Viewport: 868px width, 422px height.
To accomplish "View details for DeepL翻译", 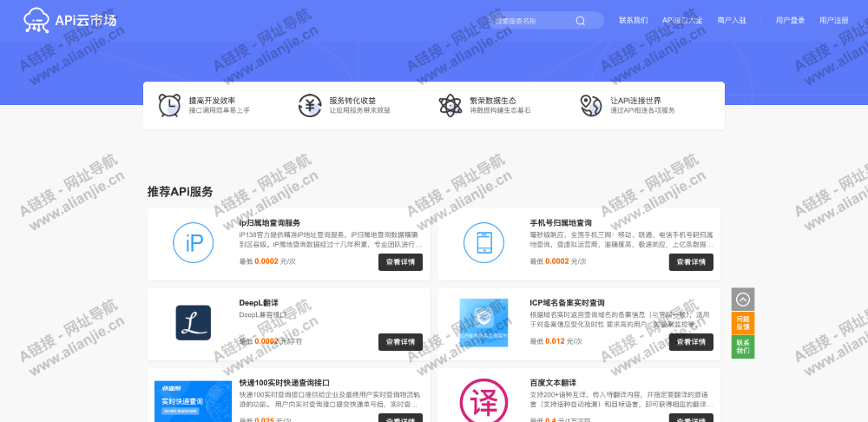I will click(400, 342).
